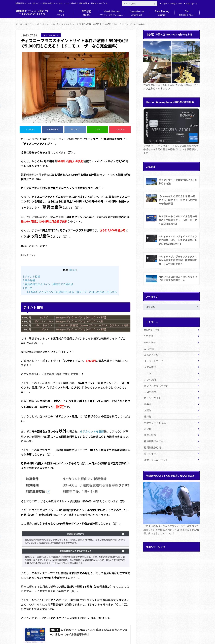Open the 月を選択 archive dropdown
The image size is (215, 644).
[171, 307]
